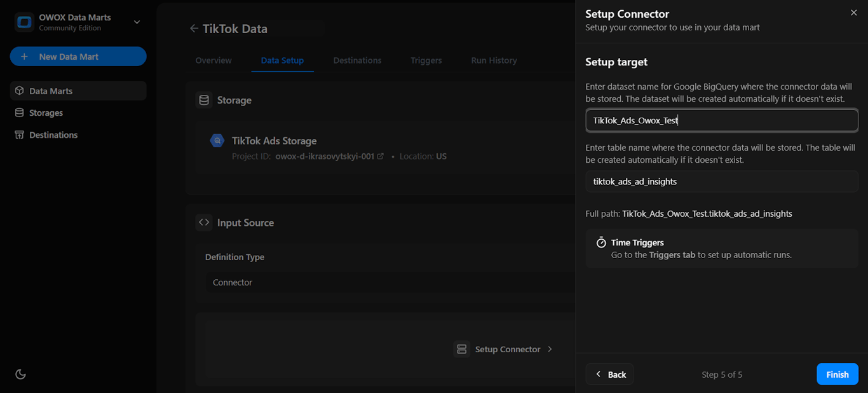Screen dimensions: 868x393
Task: Click the dataset name field TikTok_Ads_Owox_Test
Action: tap(722, 120)
